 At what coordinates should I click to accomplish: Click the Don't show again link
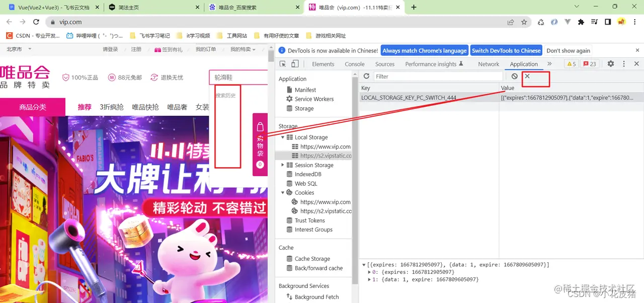point(568,50)
